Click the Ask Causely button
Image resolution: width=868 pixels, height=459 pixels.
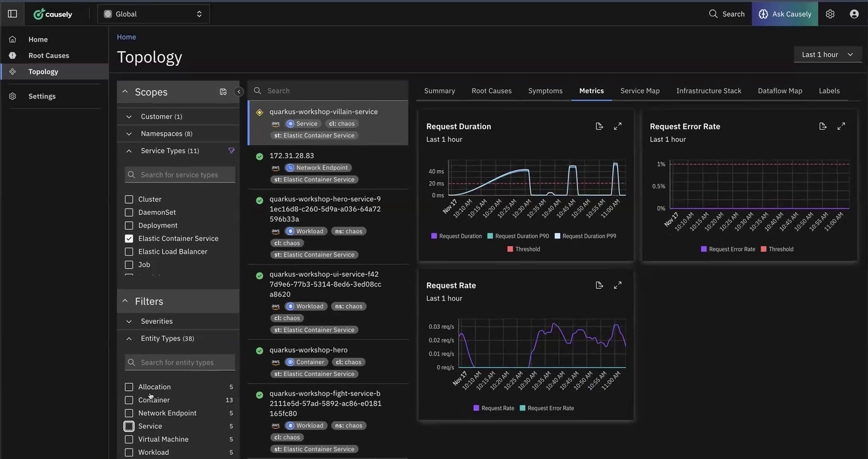784,14
